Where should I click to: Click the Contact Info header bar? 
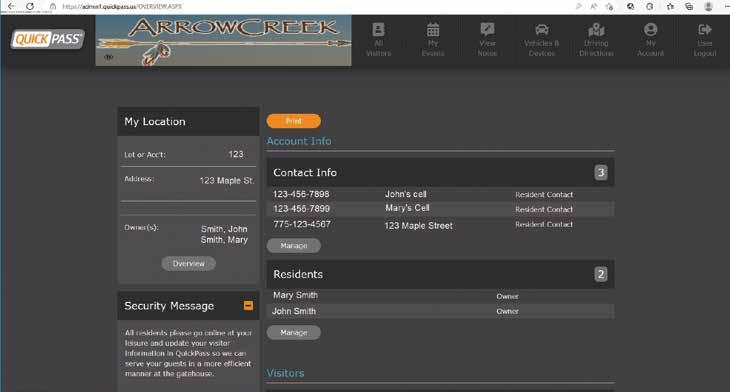[440, 173]
